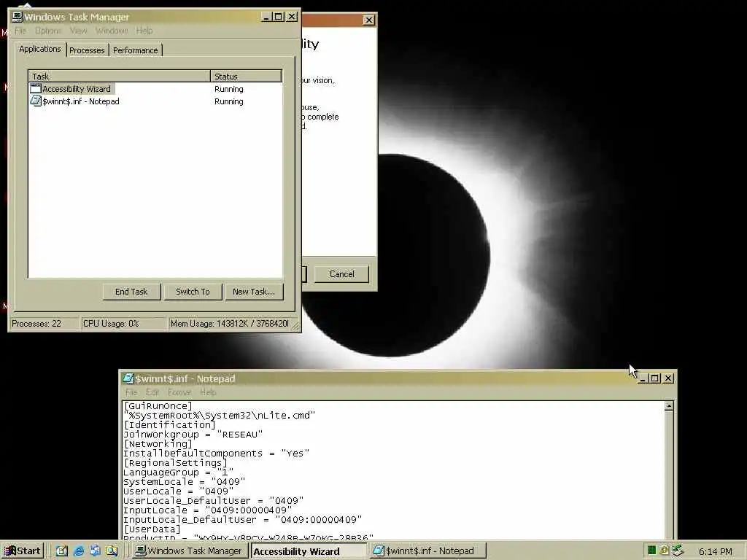Click New Task... button

(254, 292)
